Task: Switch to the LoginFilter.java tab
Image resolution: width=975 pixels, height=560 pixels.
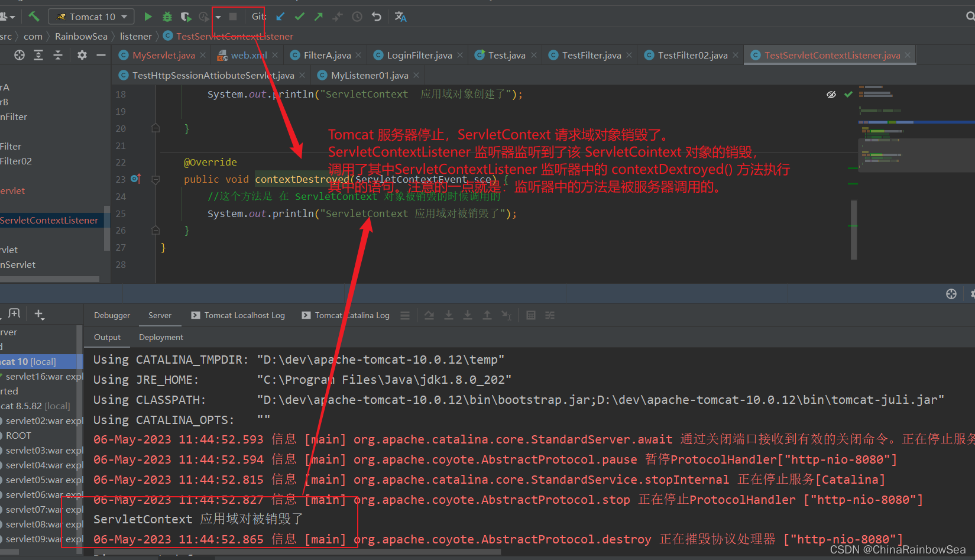Action: click(x=419, y=55)
